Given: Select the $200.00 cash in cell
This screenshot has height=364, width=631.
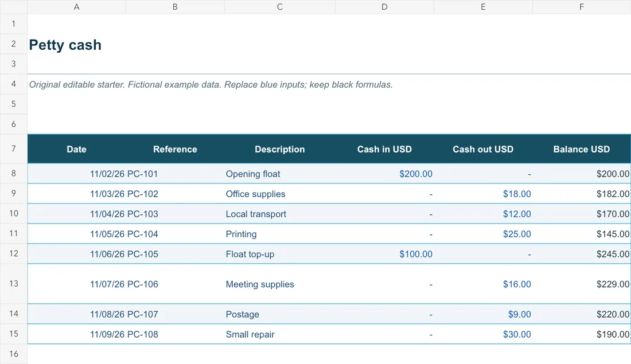Looking at the screenshot, I should pyautogui.click(x=384, y=174).
